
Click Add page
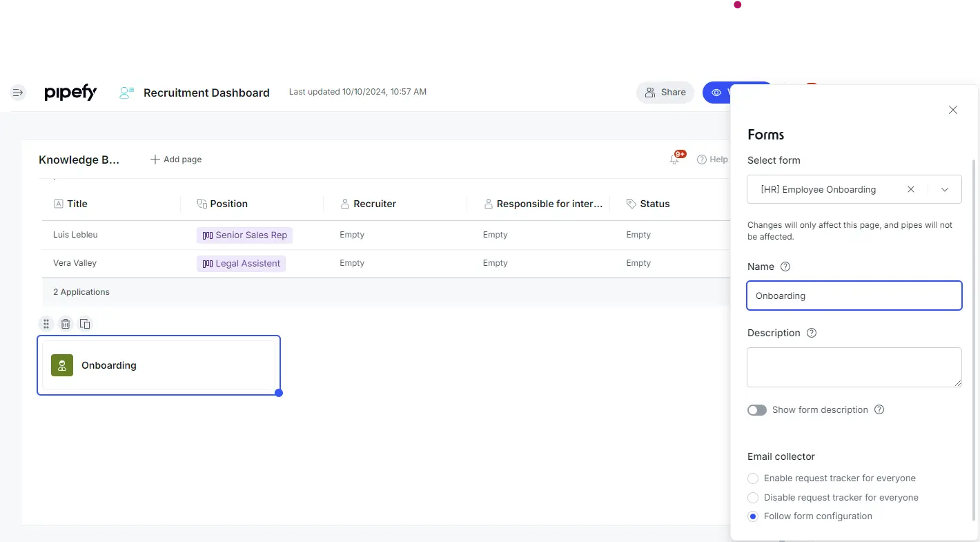175,159
